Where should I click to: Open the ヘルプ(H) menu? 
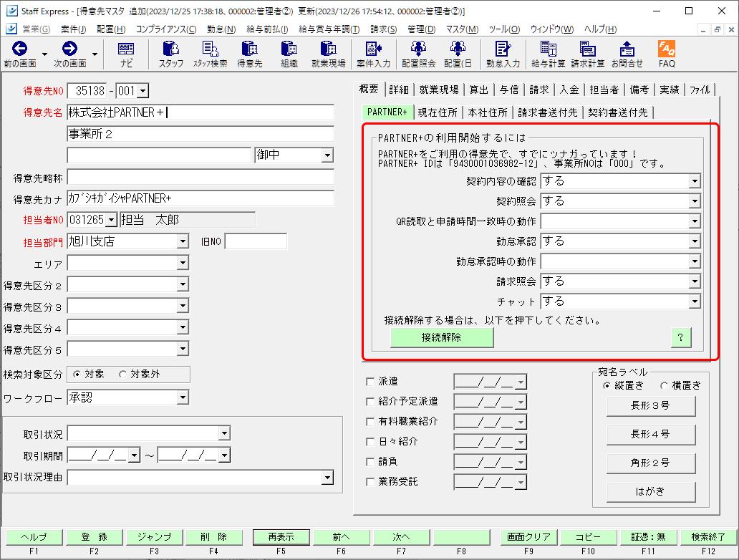pyautogui.click(x=600, y=29)
